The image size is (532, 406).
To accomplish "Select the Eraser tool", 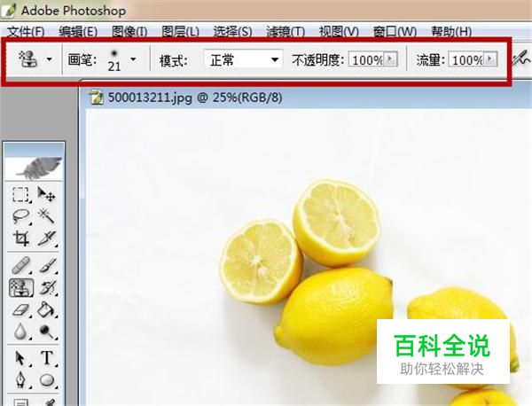I will click(x=20, y=309).
